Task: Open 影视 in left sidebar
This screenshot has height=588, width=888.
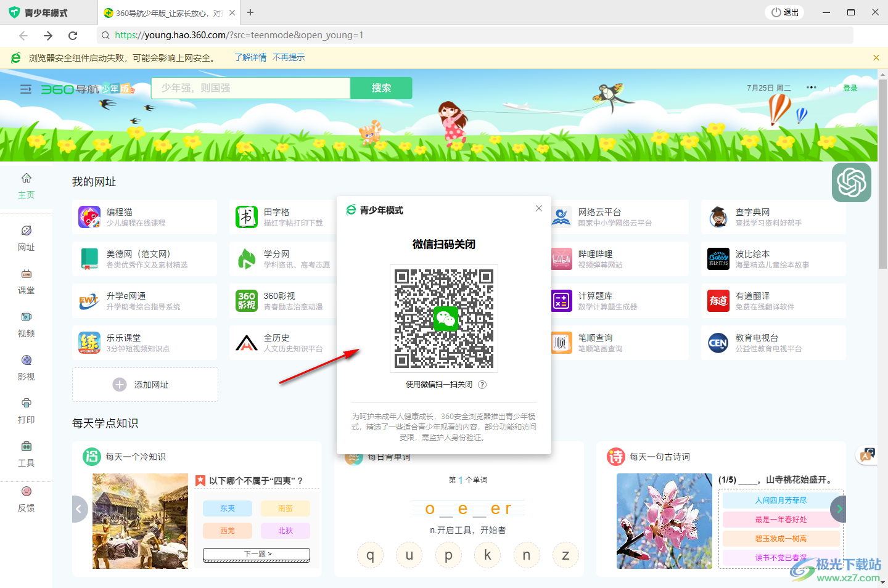Action: click(x=26, y=367)
